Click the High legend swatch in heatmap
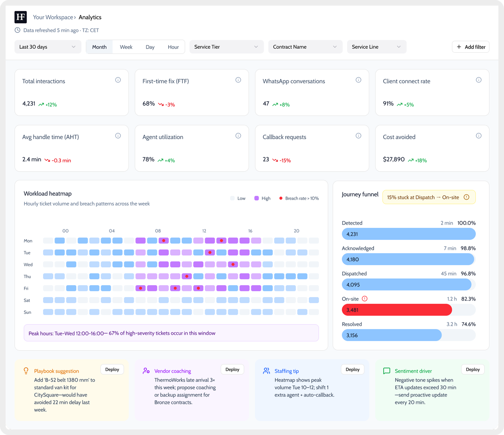The image size is (504, 435). (257, 198)
